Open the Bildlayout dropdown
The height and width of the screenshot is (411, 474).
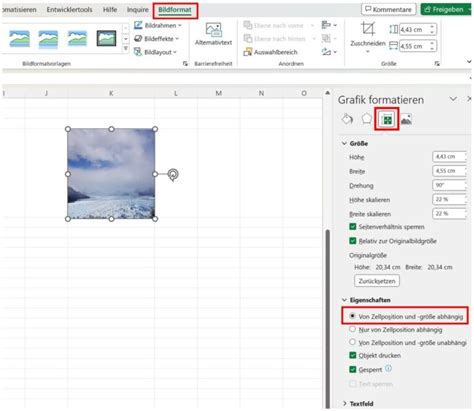155,52
